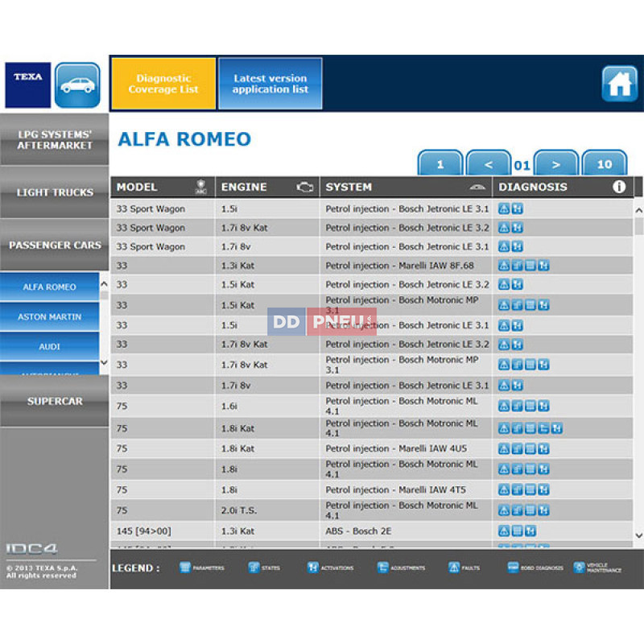Screen dimensions: 644x644
Task: Click the DIAGNOSIS column header text
Action: 533,188
